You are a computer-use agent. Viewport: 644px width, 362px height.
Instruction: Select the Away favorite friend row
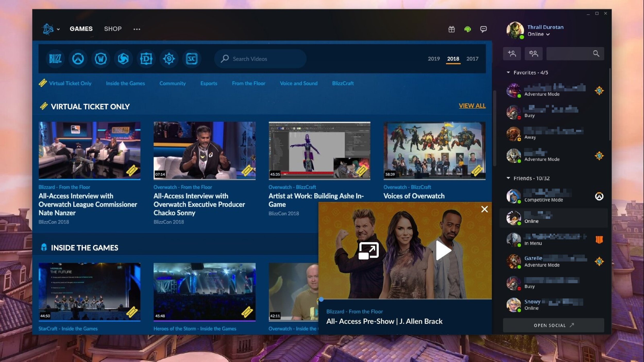[554, 134]
